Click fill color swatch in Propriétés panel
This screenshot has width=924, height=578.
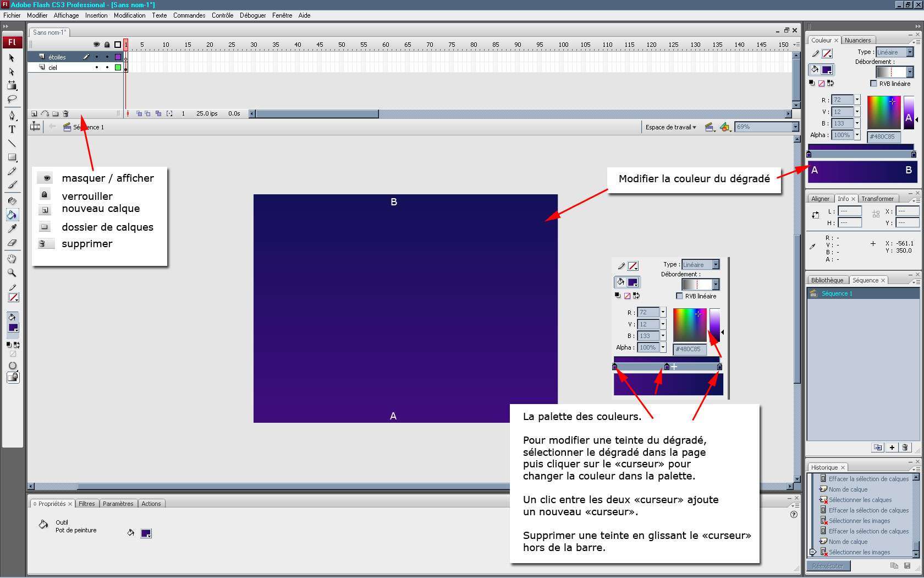pos(146,533)
